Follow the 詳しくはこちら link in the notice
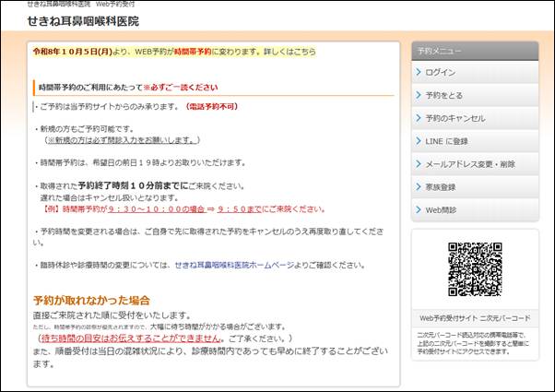Image resolution: width=555 pixels, height=392 pixels. [x=289, y=52]
